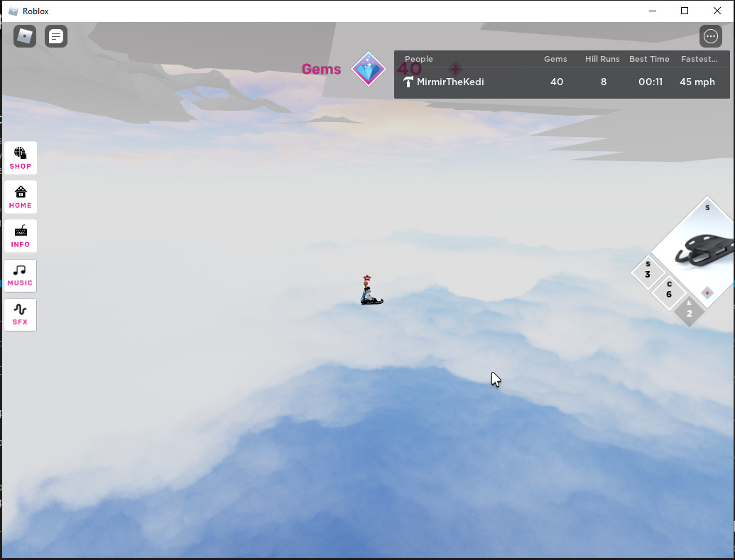Click the leaderboard Gems value 40
Viewport: 735px width, 560px height.
click(557, 82)
